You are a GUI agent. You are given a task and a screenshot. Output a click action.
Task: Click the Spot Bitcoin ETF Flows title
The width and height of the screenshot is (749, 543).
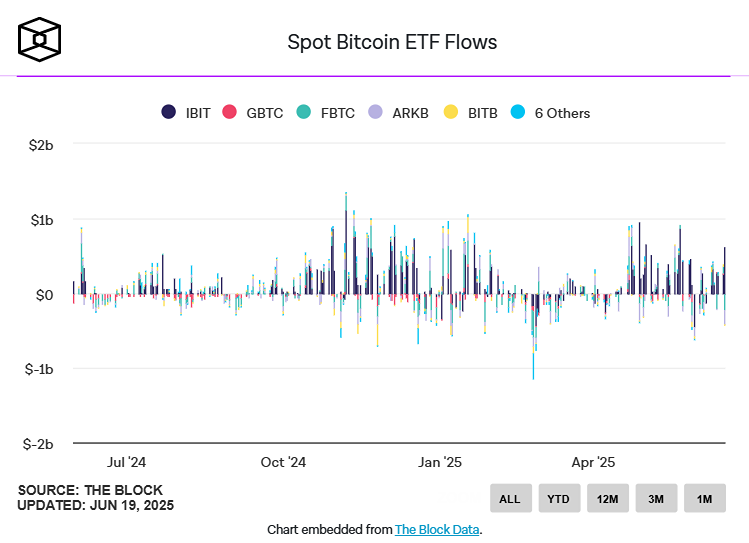pyautogui.click(x=392, y=42)
